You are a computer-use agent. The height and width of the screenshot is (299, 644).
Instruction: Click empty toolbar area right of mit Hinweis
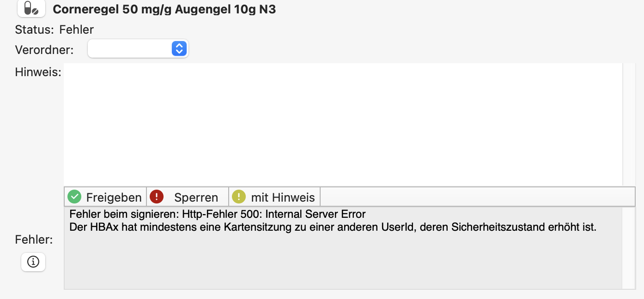478,197
